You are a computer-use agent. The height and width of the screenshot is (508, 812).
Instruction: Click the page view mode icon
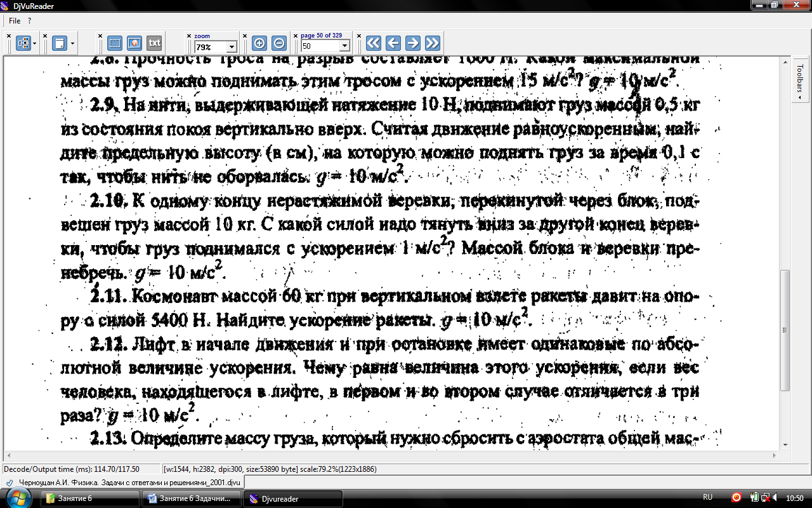click(x=60, y=43)
